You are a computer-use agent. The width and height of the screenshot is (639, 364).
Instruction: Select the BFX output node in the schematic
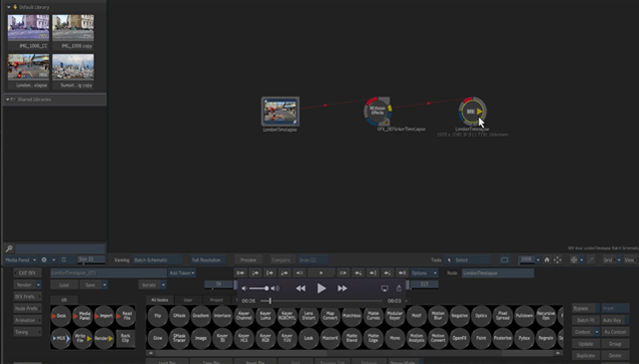coord(472,111)
